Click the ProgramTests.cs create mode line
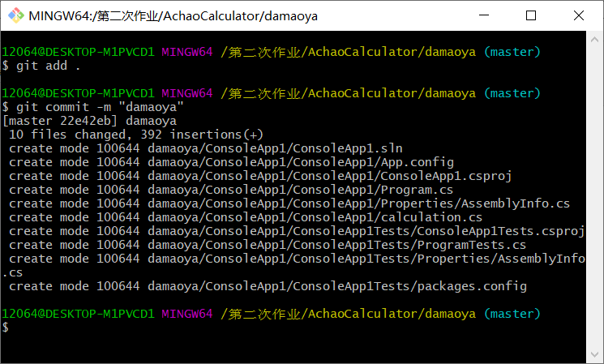Viewport: 604px width, 364px height. pyautogui.click(x=268, y=246)
